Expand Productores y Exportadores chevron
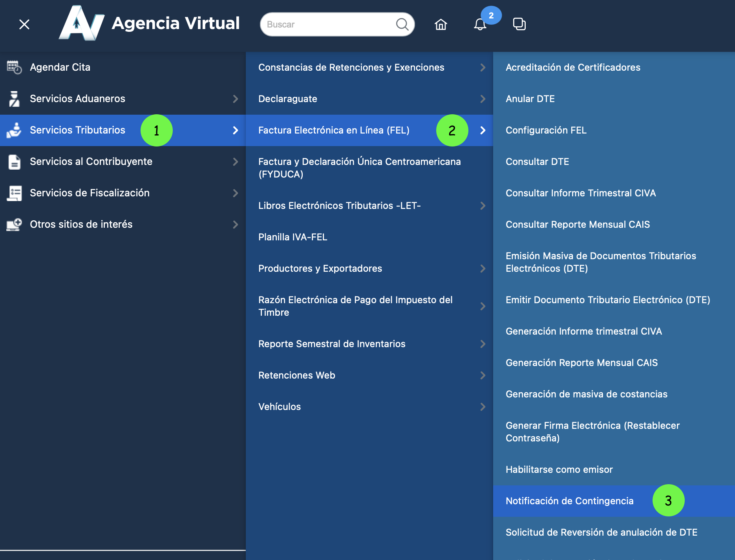The image size is (735, 560). point(483,268)
